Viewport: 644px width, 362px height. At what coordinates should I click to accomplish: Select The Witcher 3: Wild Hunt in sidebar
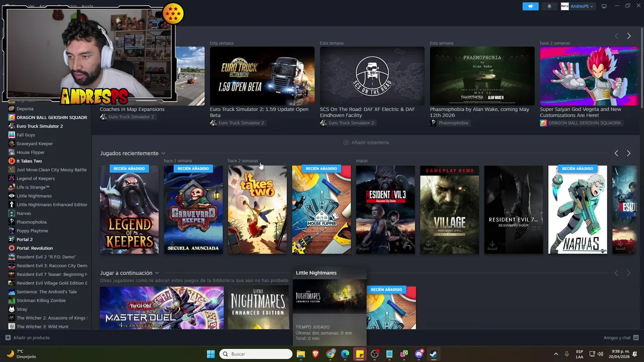[x=43, y=327]
